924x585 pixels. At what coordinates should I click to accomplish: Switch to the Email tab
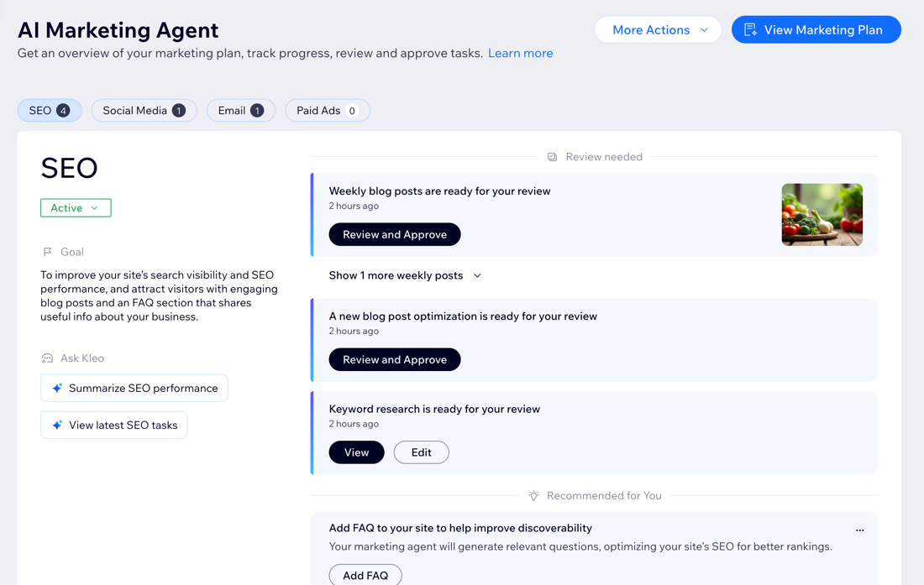point(240,111)
